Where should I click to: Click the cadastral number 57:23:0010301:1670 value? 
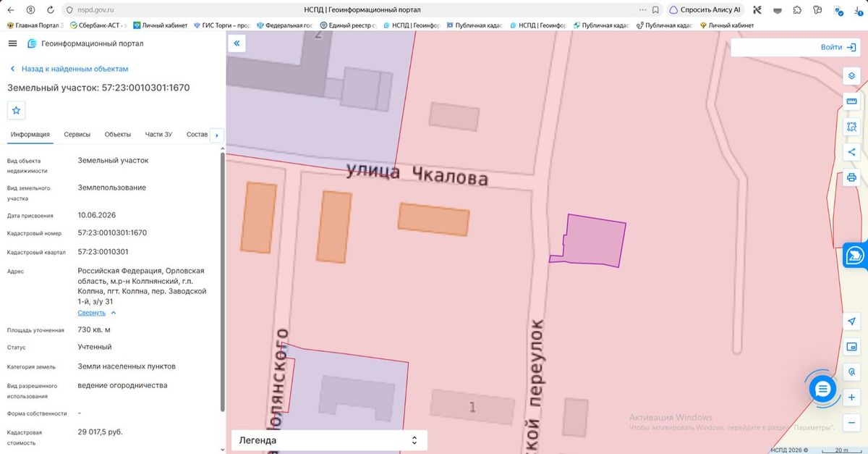pyautogui.click(x=112, y=233)
